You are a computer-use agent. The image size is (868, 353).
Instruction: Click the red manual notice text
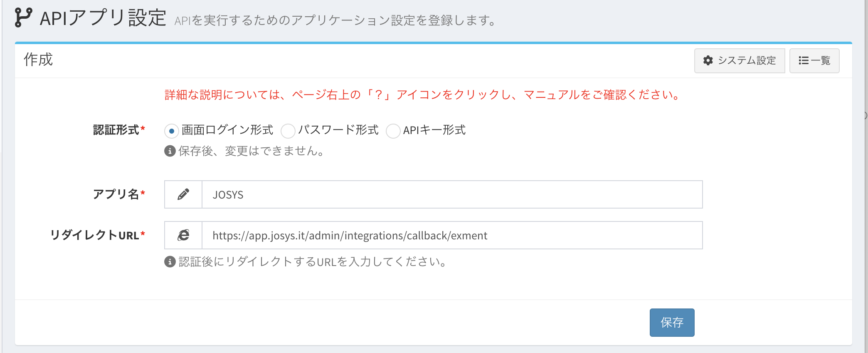(x=422, y=95)
